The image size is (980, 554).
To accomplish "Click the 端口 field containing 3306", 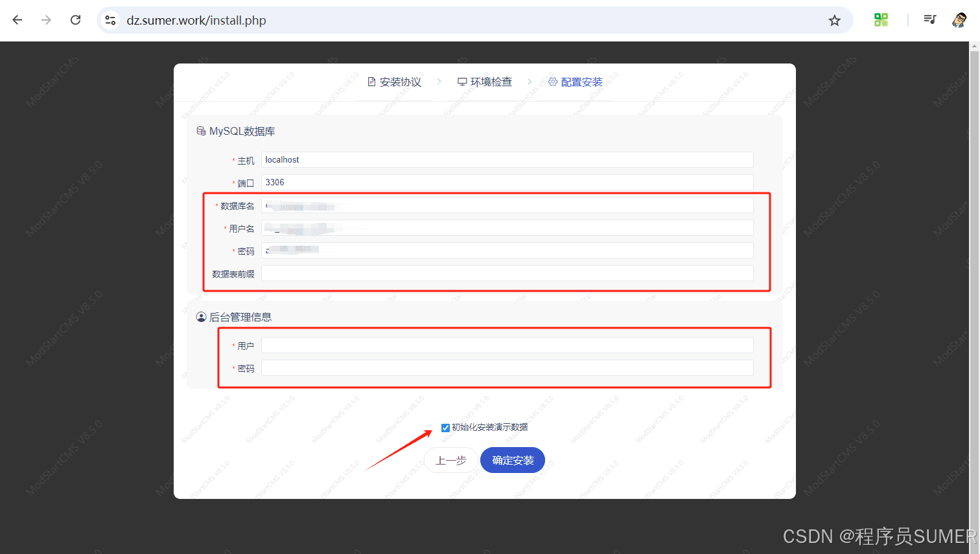I will tap(507, 183).
